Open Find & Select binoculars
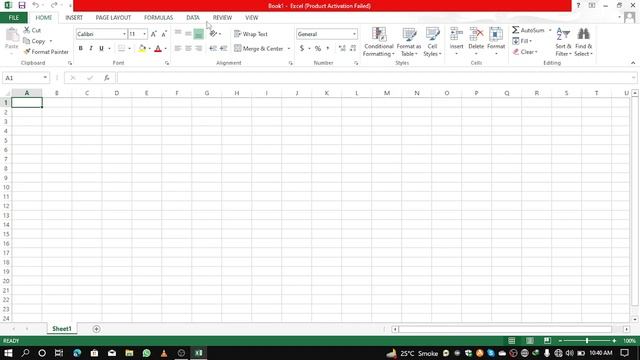This screenshot has width=640, height=360. tap(584, 42)
